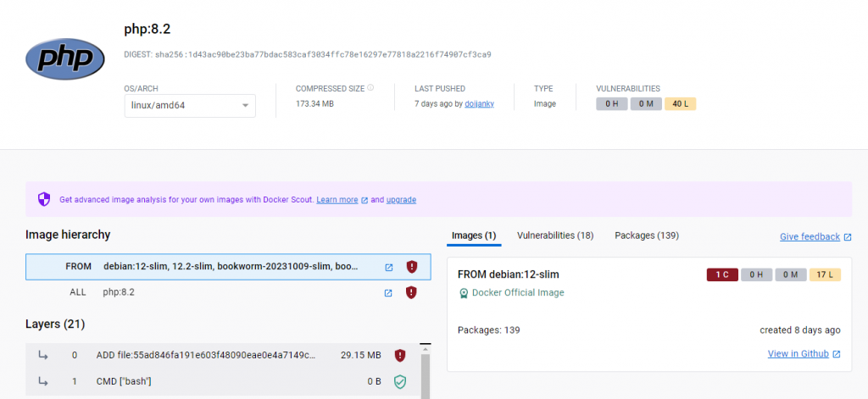868x399 pixels.
Task: Open the View in Github link
Action: point(798,353)
